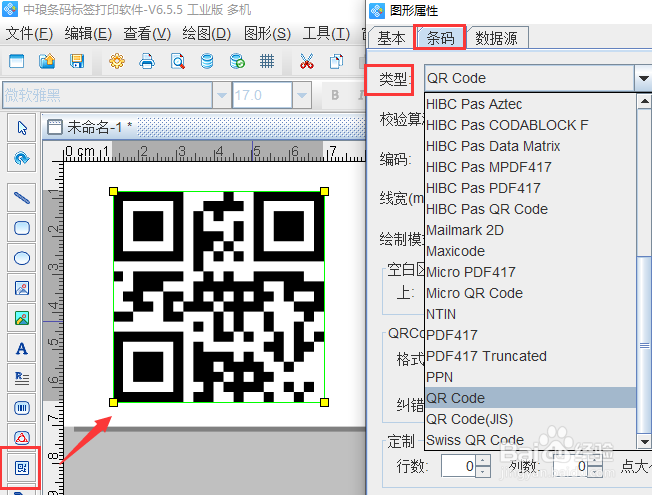Select the line drawing tool
This screenshot has width=652, height=495.
click(x=22, y=198)
